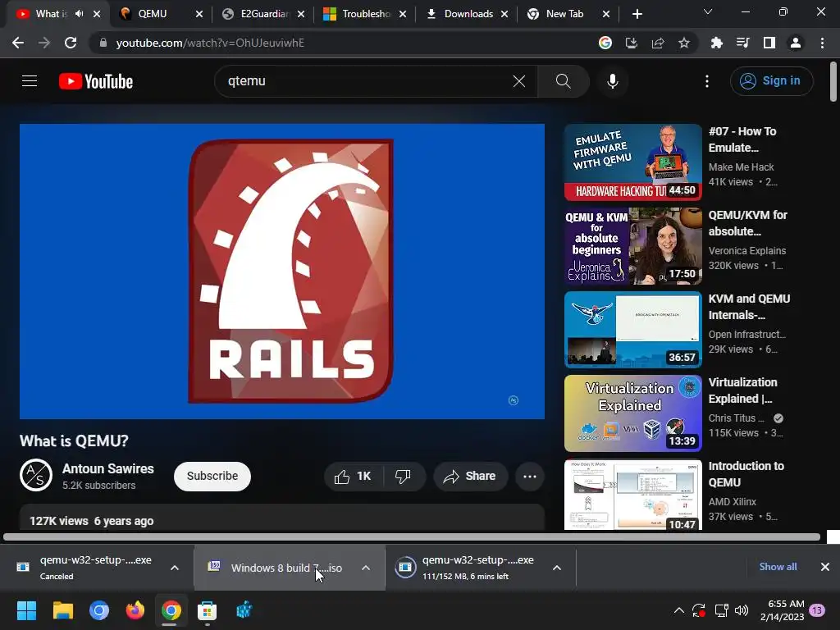Image resolution: width=840 pixels, height=630 pixels.
Task: Click the horizontal page scrollbar
Action: tap(412, 536)
